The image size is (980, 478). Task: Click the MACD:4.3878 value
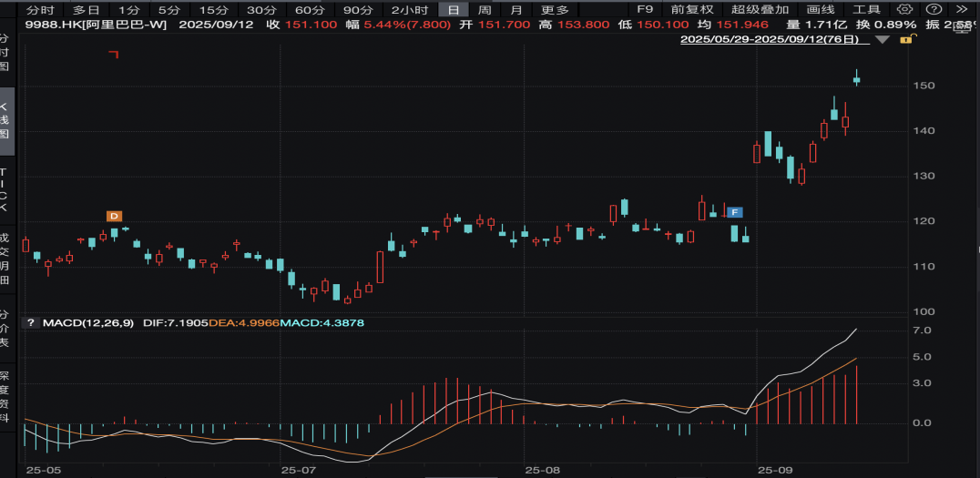tap(322, 323)
